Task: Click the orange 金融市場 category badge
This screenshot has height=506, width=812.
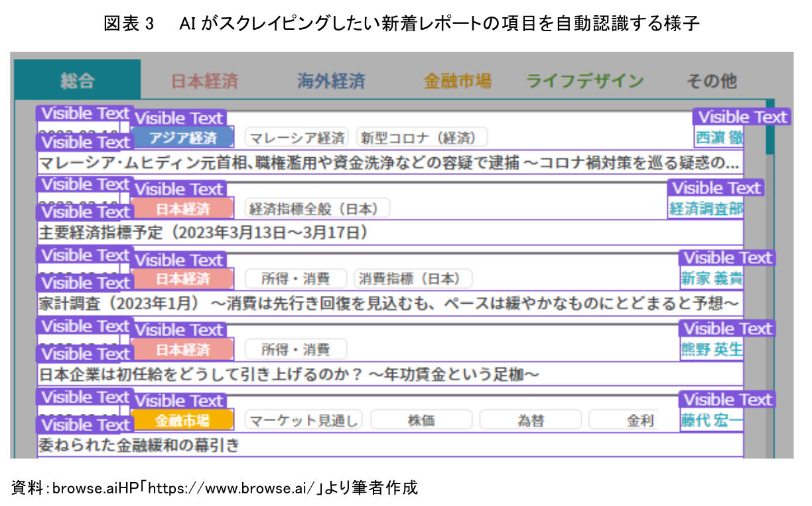Action: pyautogui.click(x=182, y=420)
